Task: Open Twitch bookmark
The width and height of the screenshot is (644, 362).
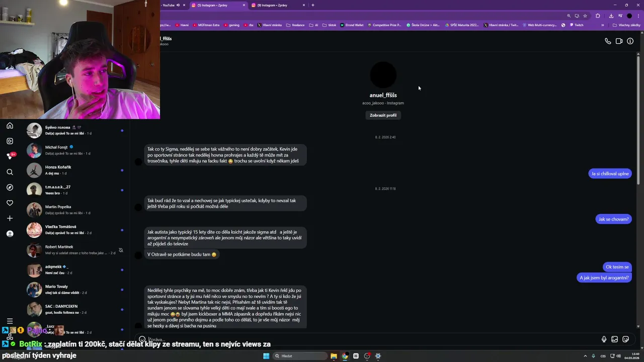Action: point(576,25)
